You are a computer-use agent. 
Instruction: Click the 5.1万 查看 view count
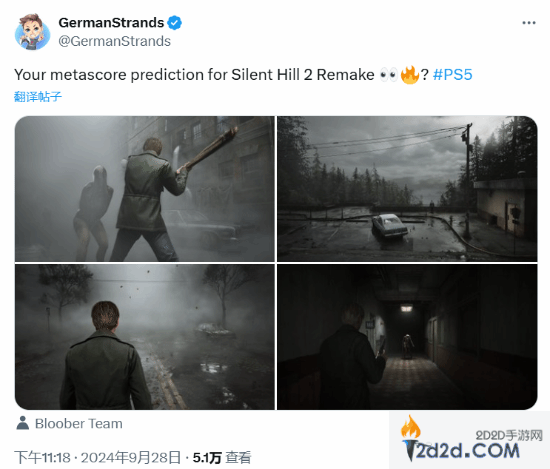click(222, 457)
